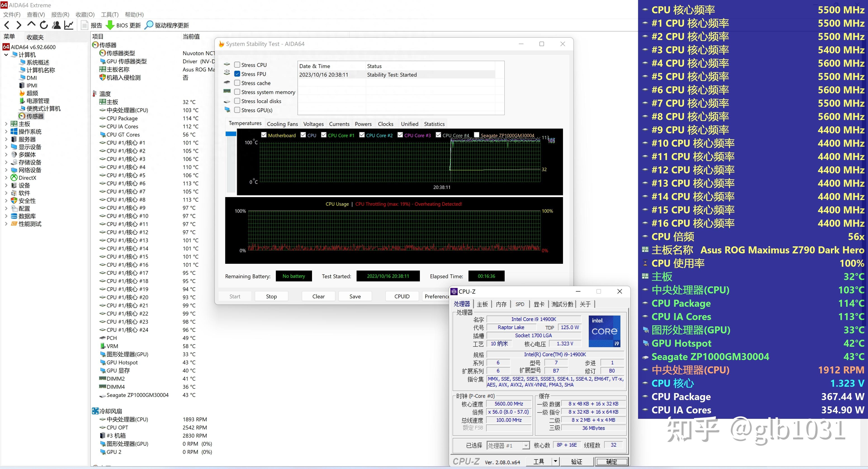Click the blue vertical graph scale slider
This screenshot has width=868, height=469.
coord(231,134)
